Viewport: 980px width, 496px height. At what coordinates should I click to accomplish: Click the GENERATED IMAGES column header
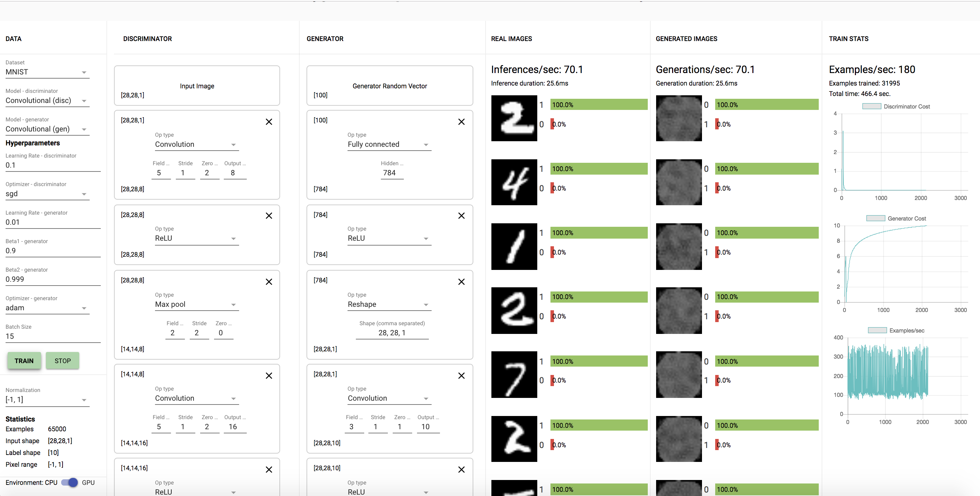686,39
